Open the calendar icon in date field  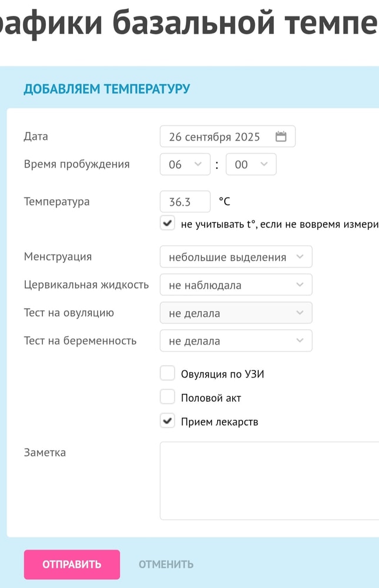coord(281,136)
